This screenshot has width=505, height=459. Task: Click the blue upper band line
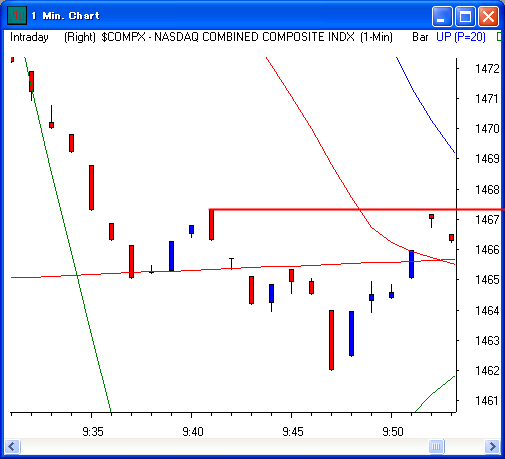coord(425,105)
